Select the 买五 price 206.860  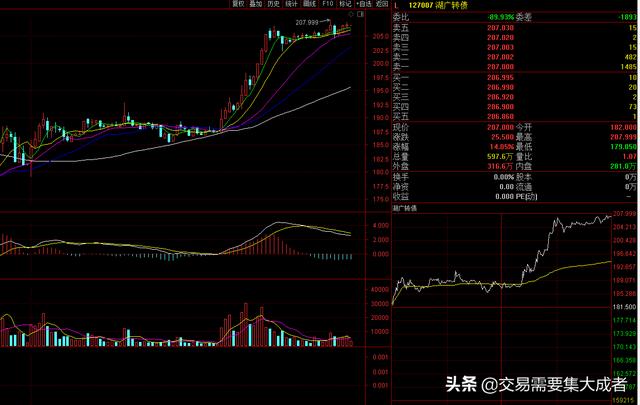[500, 117]
